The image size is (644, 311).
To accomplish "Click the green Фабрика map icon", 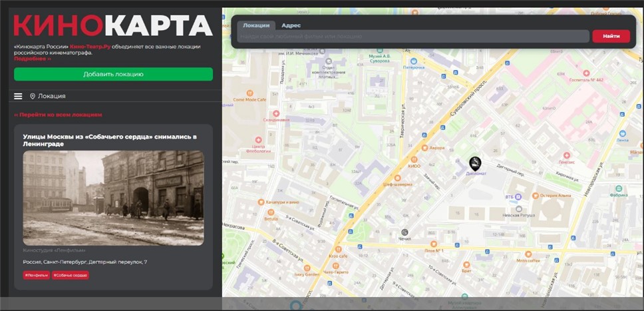I will click(x=619, y=189).
